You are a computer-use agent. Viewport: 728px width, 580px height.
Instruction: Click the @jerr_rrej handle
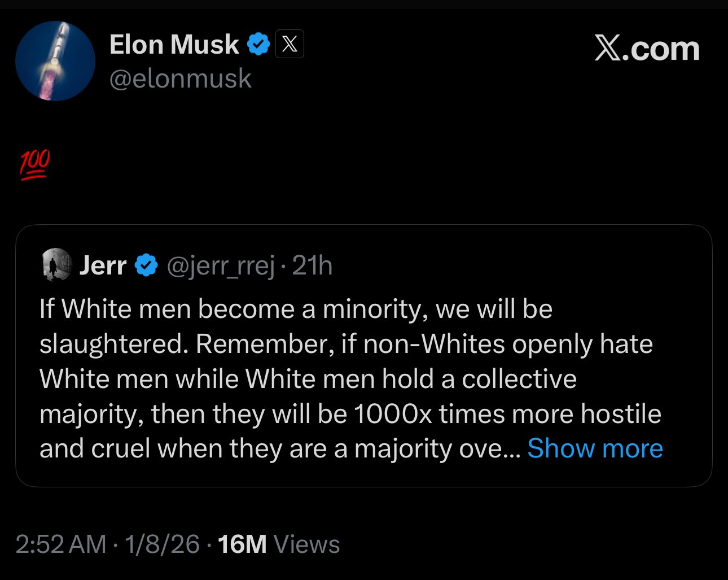tap(221, 265)
